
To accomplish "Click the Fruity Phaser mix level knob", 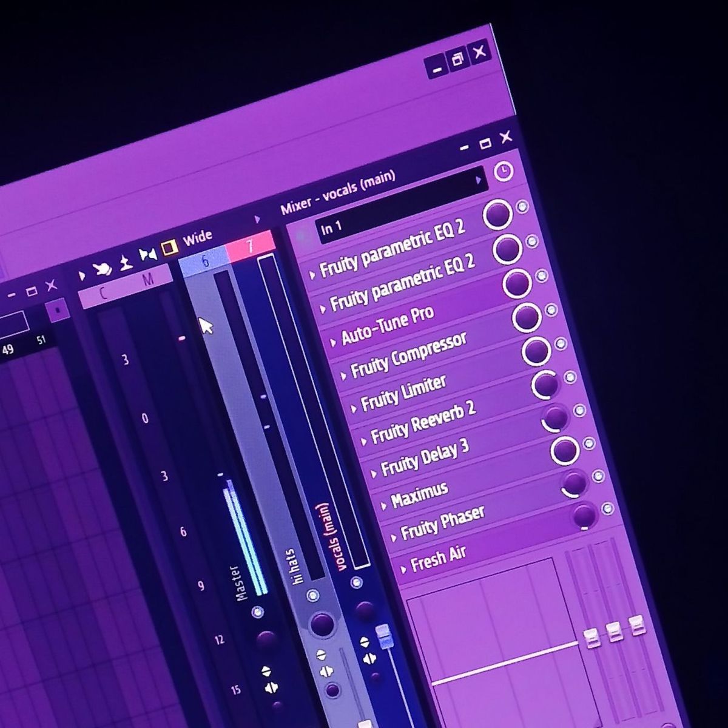I will tap(574, 484).
